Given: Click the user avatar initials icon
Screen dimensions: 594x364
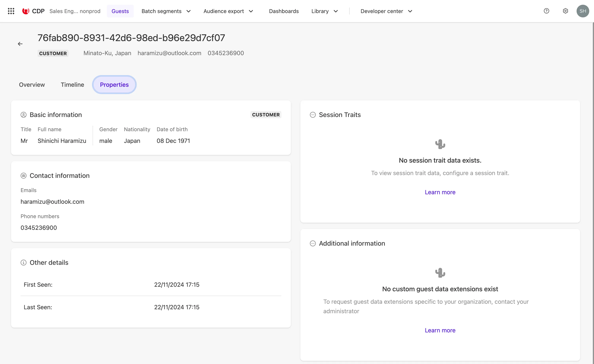Looking at the screenshot, I should point(583,11).
